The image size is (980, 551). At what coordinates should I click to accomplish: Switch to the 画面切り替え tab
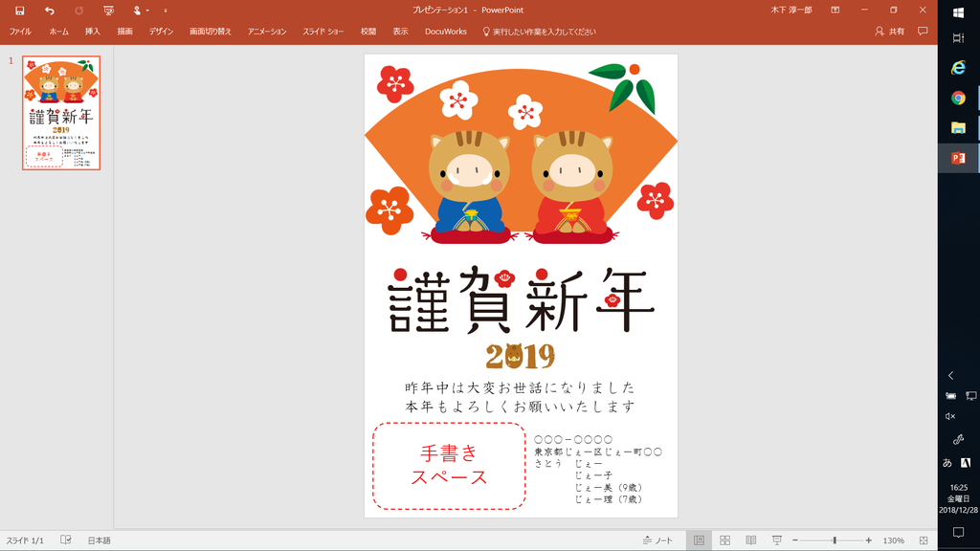tap(210, 32)
